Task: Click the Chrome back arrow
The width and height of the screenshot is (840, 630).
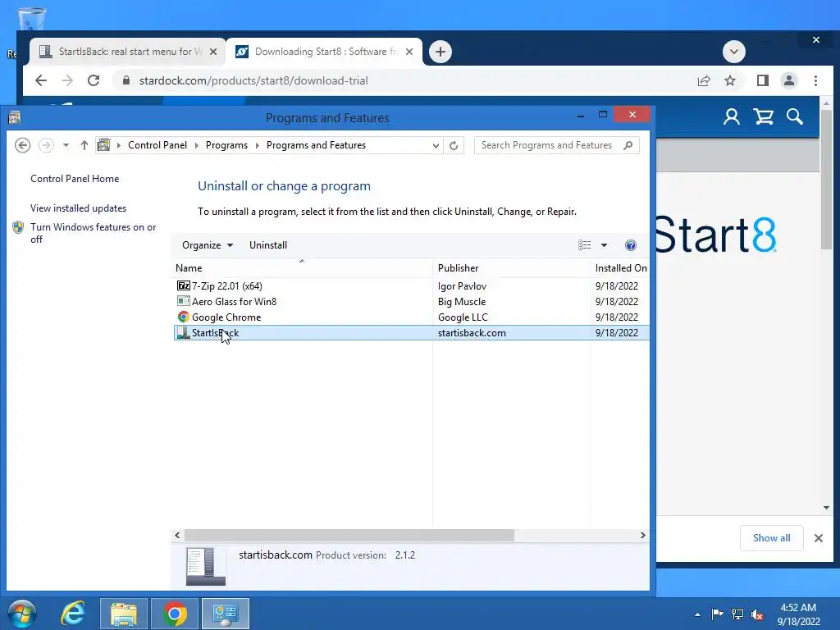Action: coord(41,81)
